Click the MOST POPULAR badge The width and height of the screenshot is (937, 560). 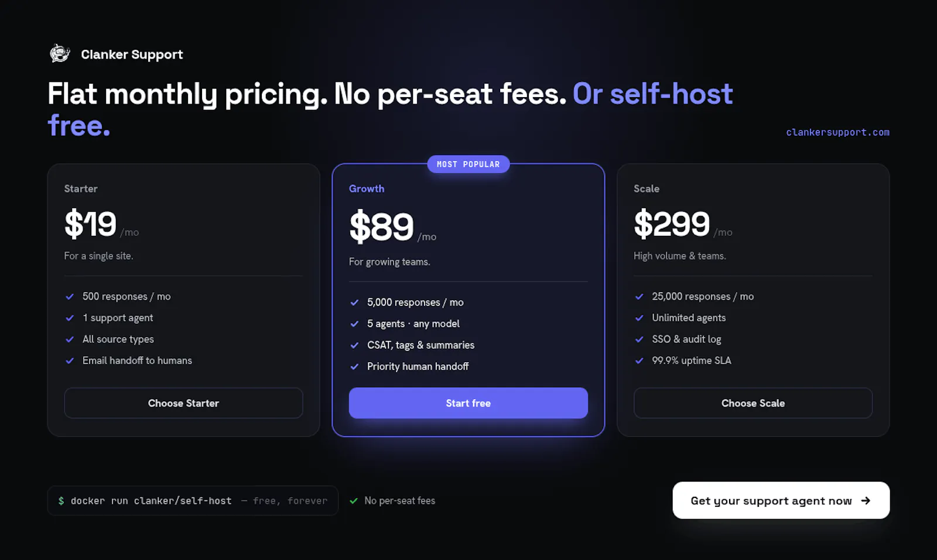(x=468, y=164)
